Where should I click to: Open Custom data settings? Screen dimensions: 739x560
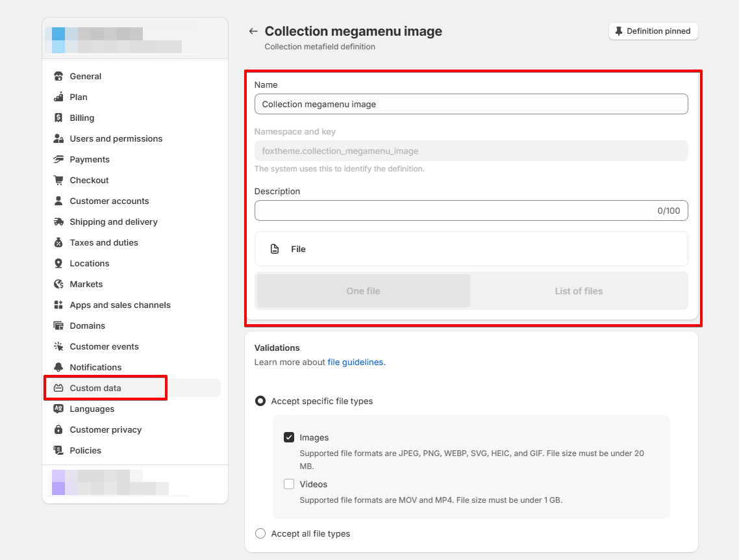click(x=135, y=388)
